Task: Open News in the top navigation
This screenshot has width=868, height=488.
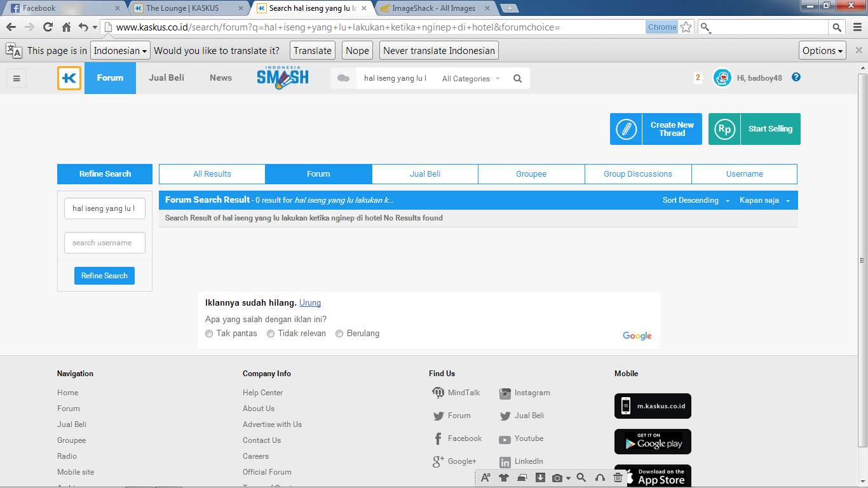Action: coord(220,78)
